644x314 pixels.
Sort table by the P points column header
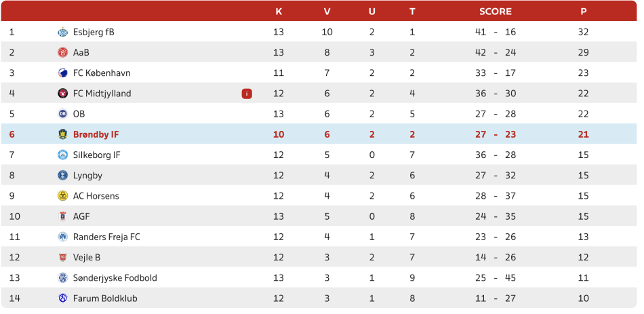click(x=583, y=12)
